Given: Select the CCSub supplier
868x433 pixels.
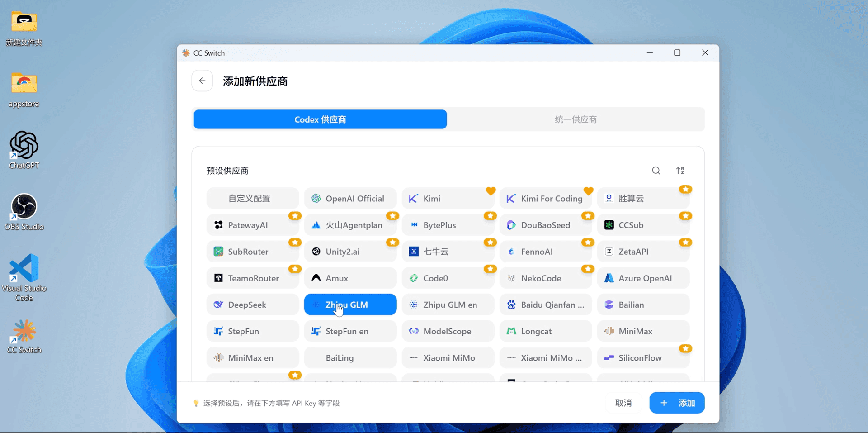Looking at the screenshot, I should point(643,225).
